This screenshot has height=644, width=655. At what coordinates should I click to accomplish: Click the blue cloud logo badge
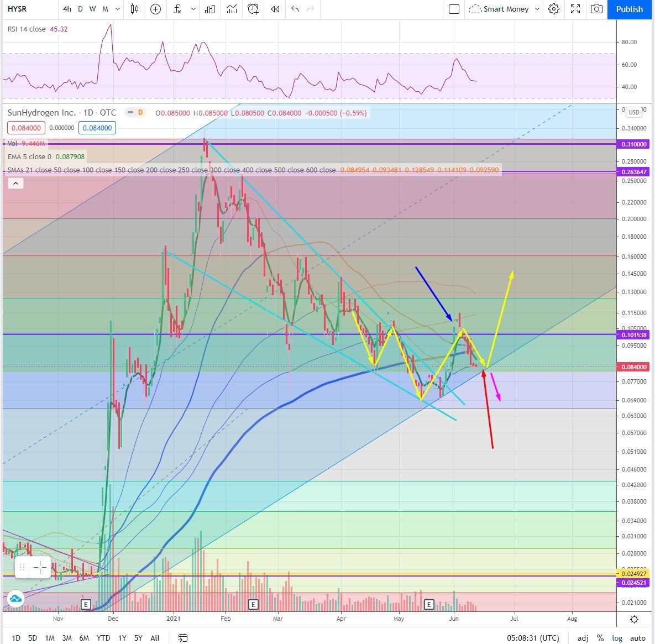16,599
